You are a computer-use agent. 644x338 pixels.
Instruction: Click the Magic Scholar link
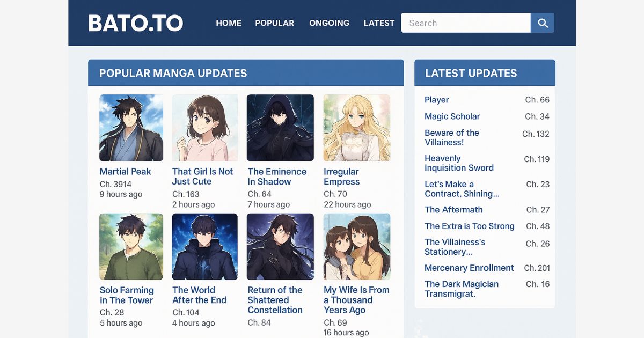pyautogui.click(x=452, y=116)
